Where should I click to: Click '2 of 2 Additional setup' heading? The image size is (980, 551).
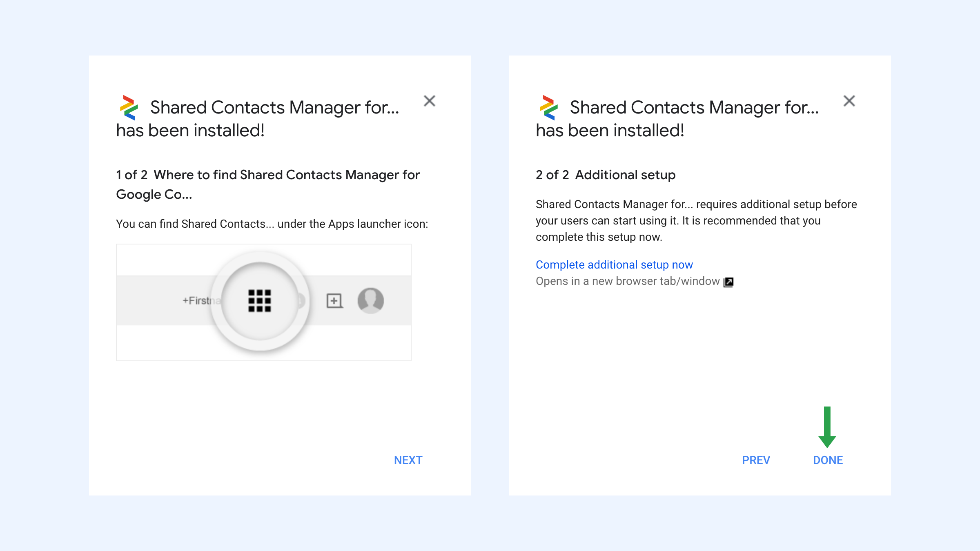[606, 175]
